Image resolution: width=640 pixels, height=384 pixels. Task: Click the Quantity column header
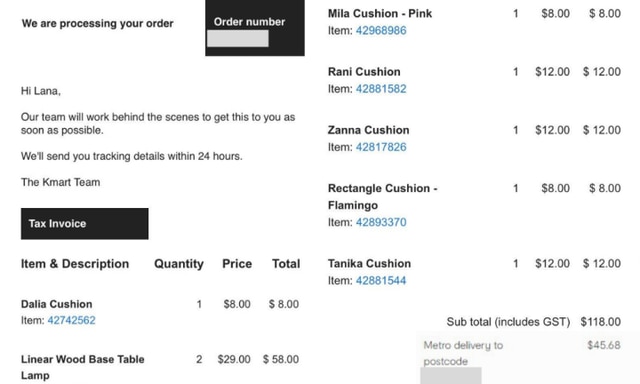179,264
